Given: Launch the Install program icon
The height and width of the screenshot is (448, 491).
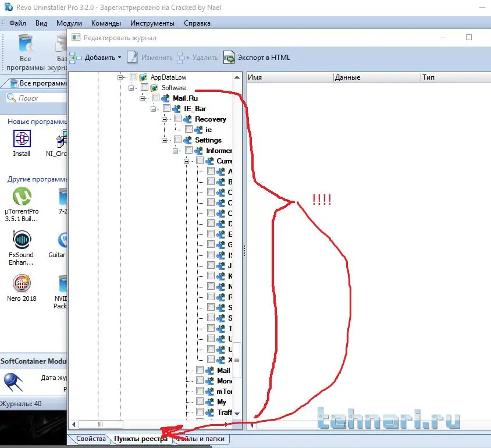Looking at the screenshot, I should pyautogui.click(x=22, y=138).
